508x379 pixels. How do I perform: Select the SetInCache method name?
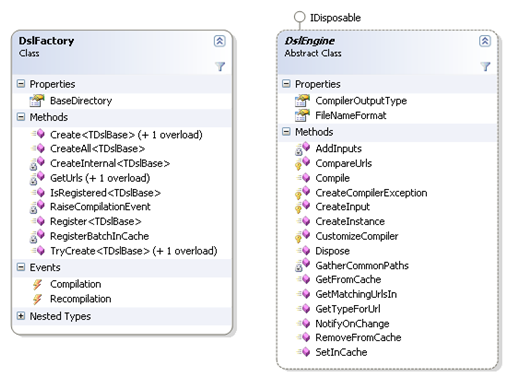(x=341, y=352)
